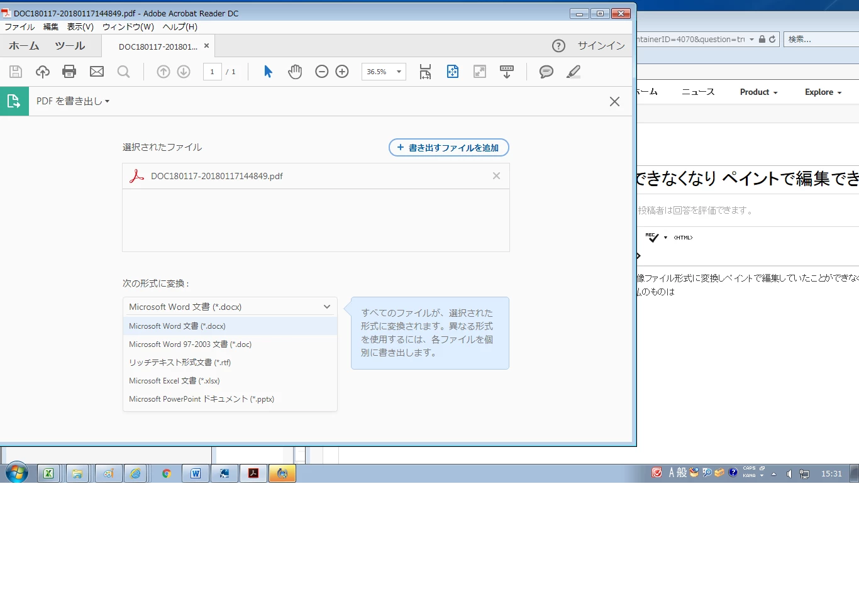Close the Export PDF panel
Screen dimensions: 859x616
(615, 102)
